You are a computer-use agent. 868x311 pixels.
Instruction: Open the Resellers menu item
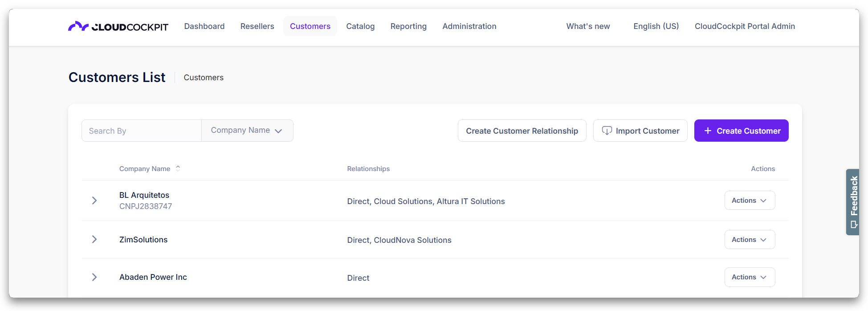click(x=257, y=26)
